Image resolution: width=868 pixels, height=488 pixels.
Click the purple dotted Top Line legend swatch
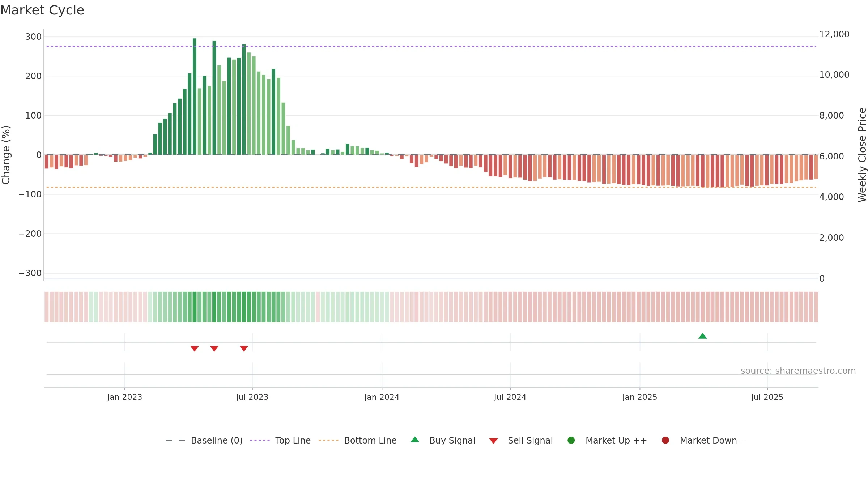pyautogui.click(x=260, y=440)
